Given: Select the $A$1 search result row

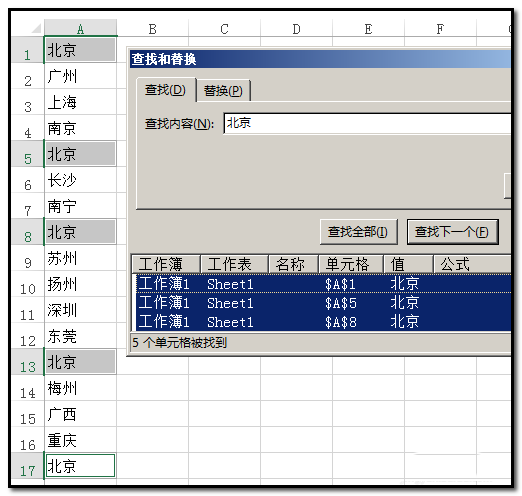Looking at the screenshot, I should (323, 284).
